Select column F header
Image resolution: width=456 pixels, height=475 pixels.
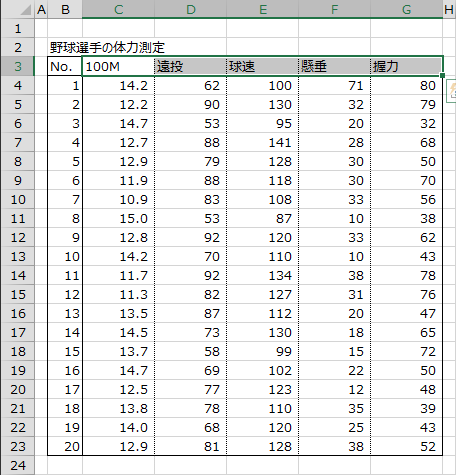335,9
